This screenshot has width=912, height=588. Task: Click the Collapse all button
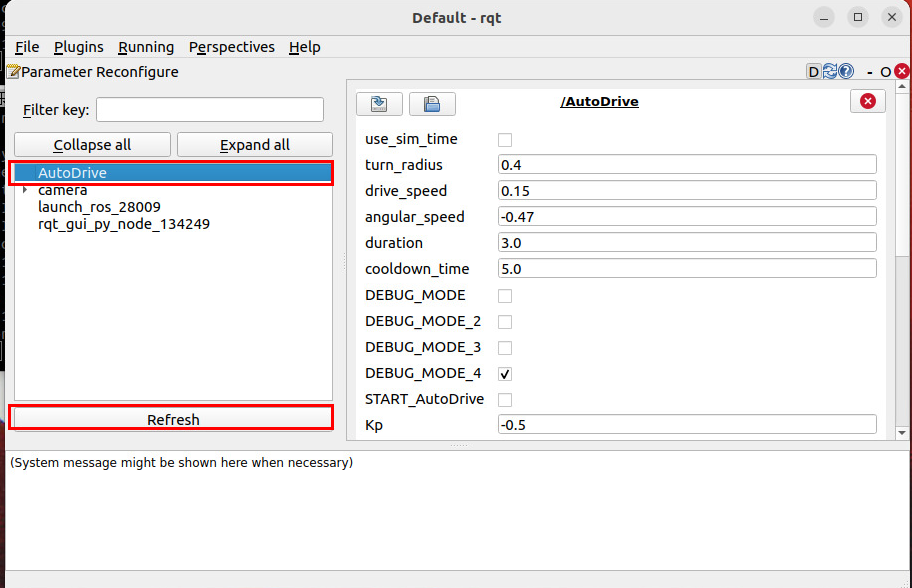[92, 145]
